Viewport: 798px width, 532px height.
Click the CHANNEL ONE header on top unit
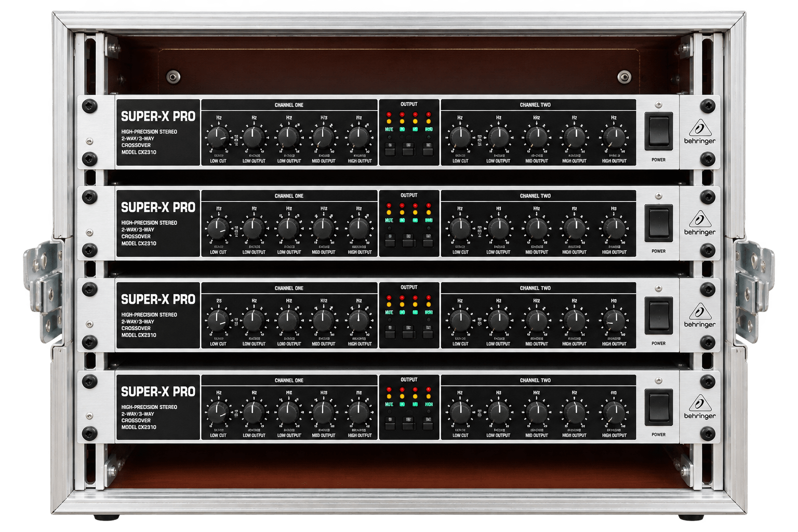289,105
